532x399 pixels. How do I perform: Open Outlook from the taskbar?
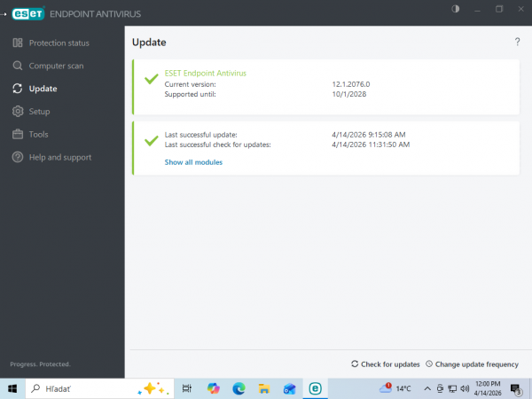[x=290, y=388]
